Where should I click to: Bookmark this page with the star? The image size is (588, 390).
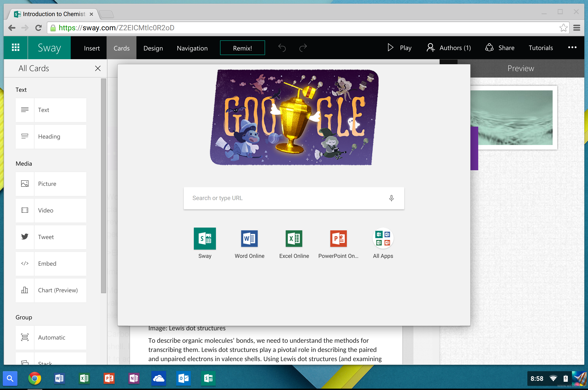(563, 28)
